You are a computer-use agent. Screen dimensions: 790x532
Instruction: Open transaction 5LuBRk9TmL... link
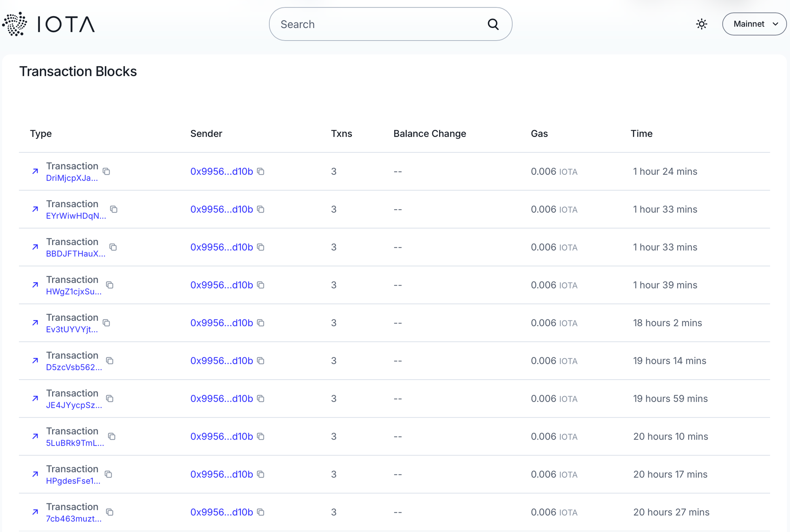(75, 443)
